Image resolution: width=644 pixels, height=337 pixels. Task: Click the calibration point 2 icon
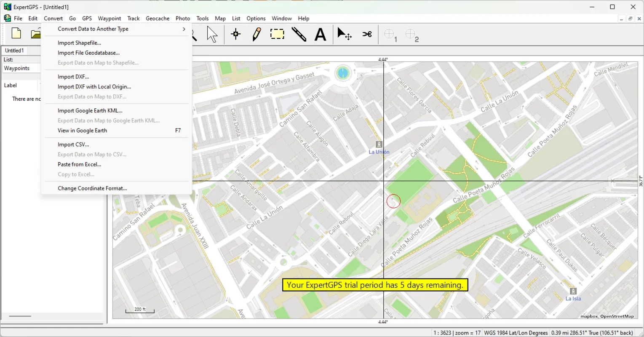coord(412,35)
